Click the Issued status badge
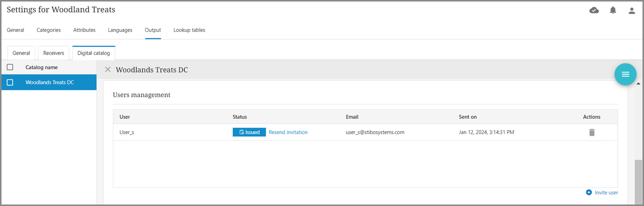Screen dimensions: 644x206 (x=249, y=132)
